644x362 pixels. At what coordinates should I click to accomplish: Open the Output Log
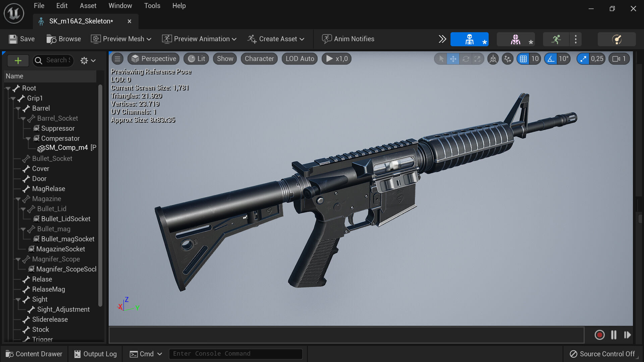click(x=95, y=354)
